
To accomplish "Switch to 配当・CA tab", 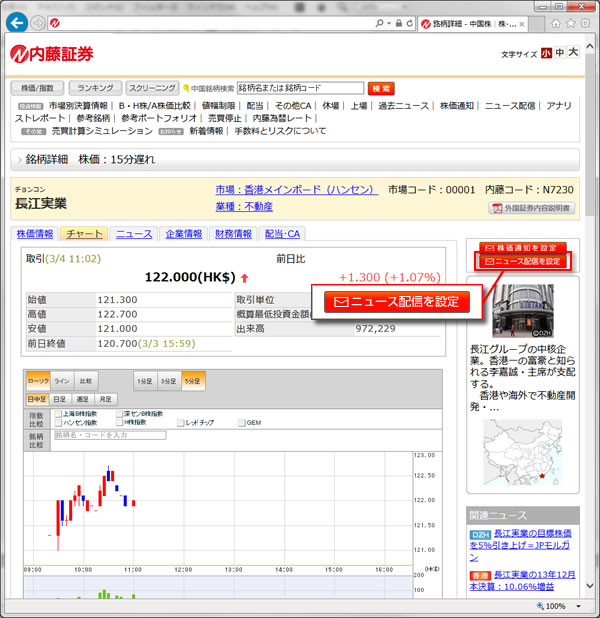I will coord(282,234).
